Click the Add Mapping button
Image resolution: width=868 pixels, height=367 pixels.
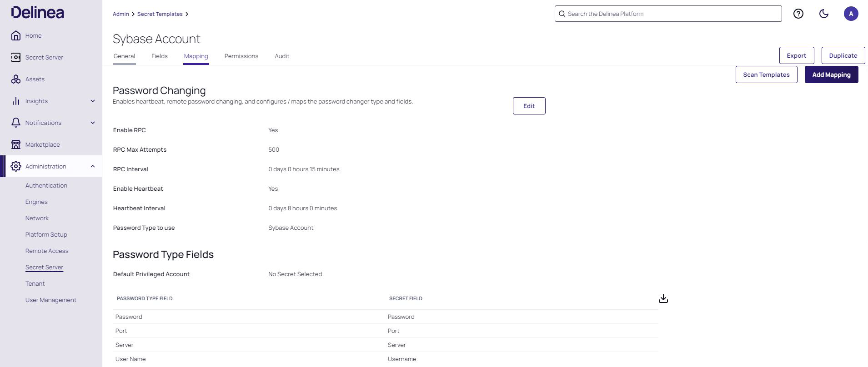pos(831,74)
